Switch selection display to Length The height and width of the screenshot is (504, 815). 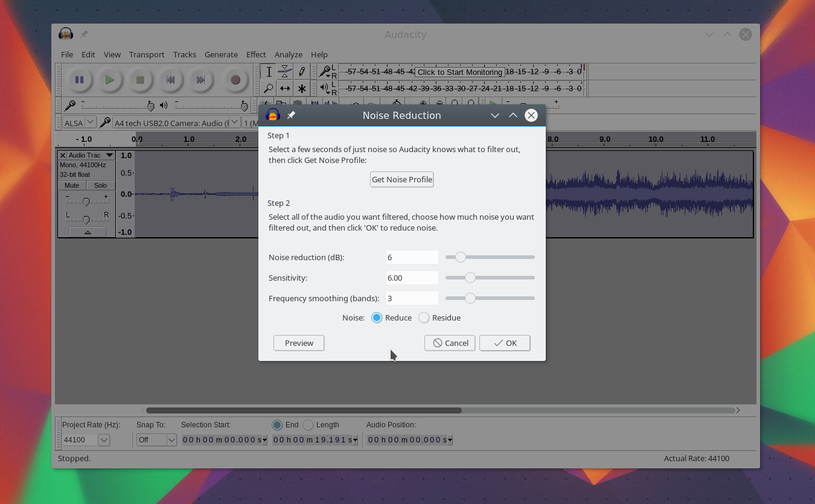tap(308, 424)
